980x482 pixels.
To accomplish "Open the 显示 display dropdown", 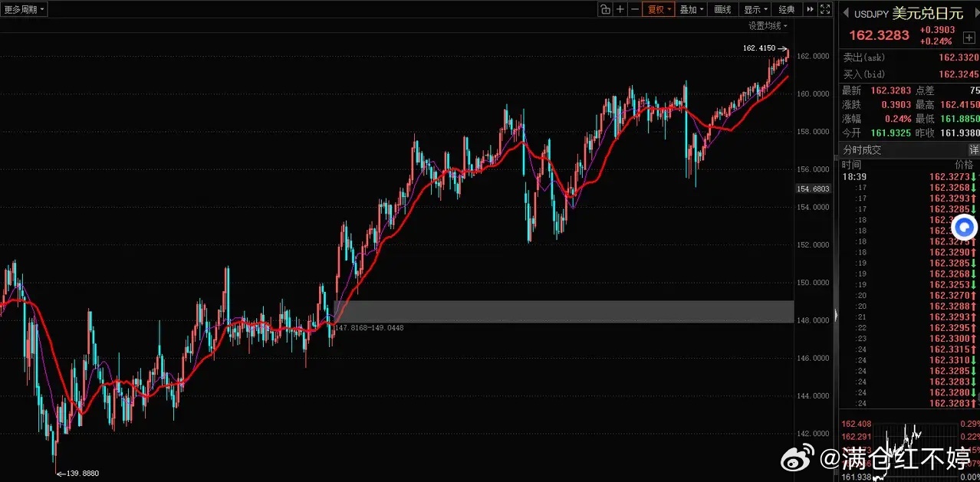I will 756,9.
